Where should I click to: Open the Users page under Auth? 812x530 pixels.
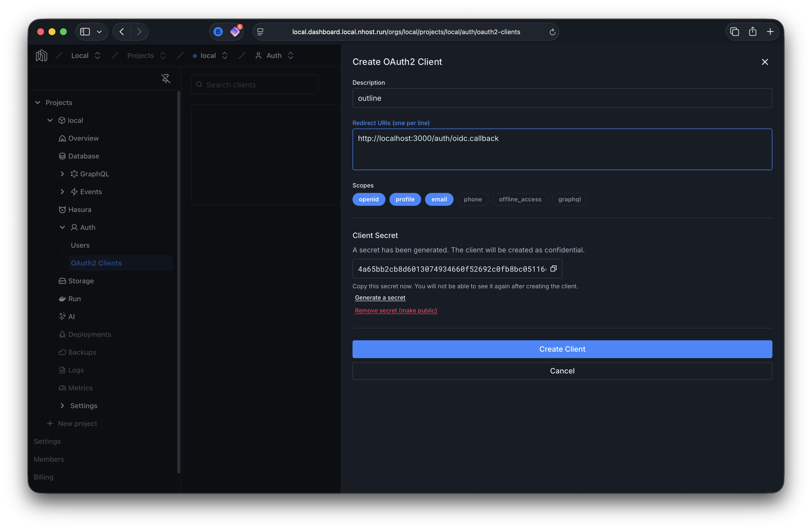(x=80, y=245)
